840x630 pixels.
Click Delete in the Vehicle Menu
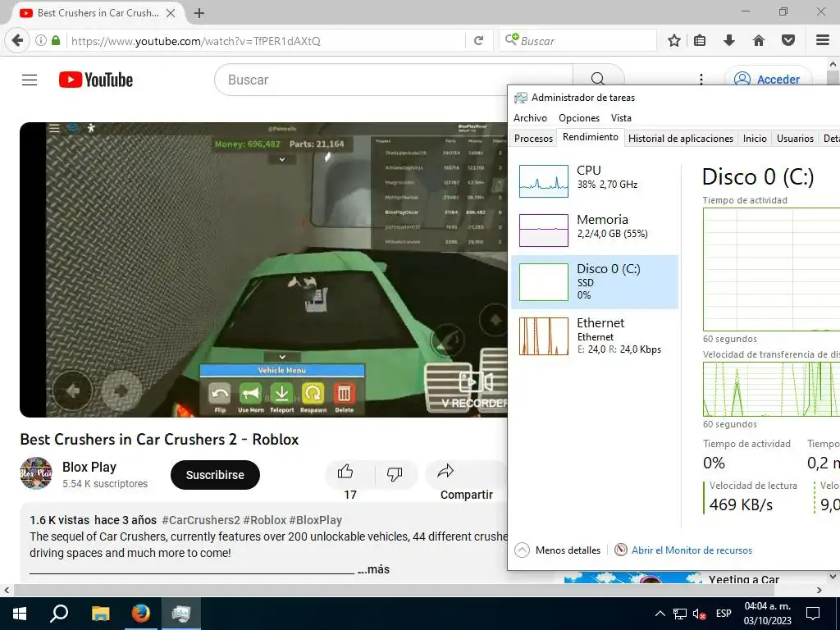click(x=344, y=398)
